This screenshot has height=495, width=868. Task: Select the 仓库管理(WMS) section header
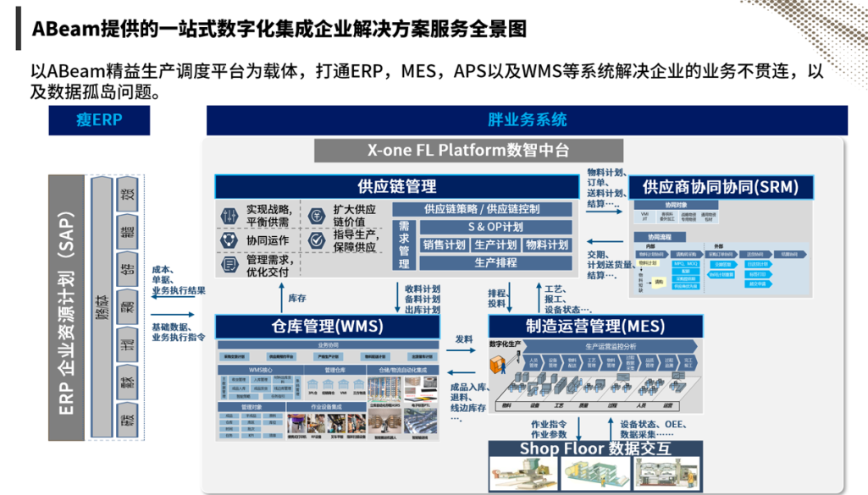(328, 327)
